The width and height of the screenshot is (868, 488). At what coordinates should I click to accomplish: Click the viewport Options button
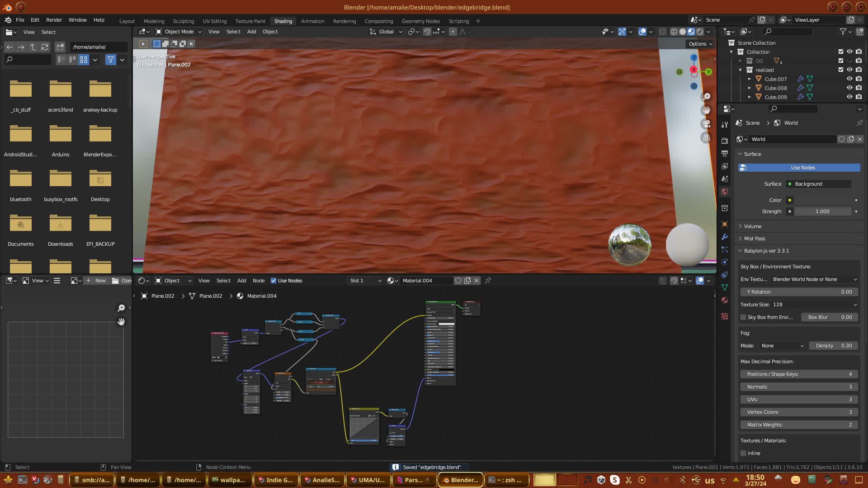coord(700,44)
